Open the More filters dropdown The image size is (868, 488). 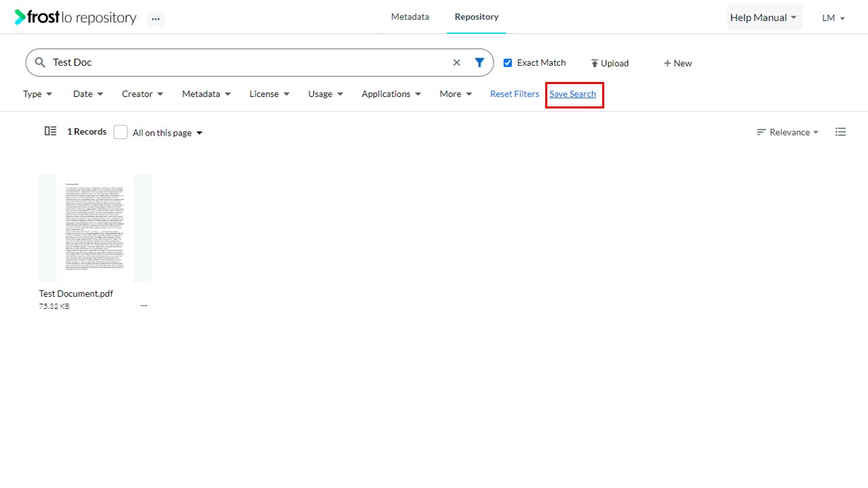click(x=456, y=94)
